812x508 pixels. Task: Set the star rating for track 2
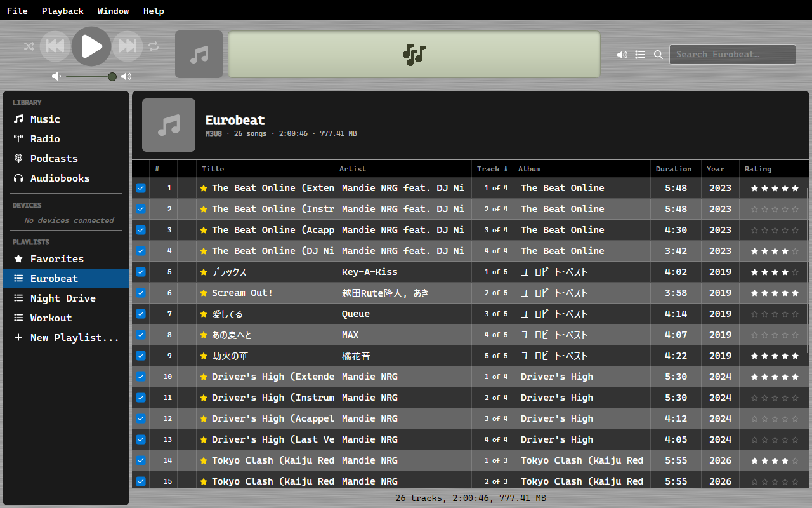[x=775, y=209]
